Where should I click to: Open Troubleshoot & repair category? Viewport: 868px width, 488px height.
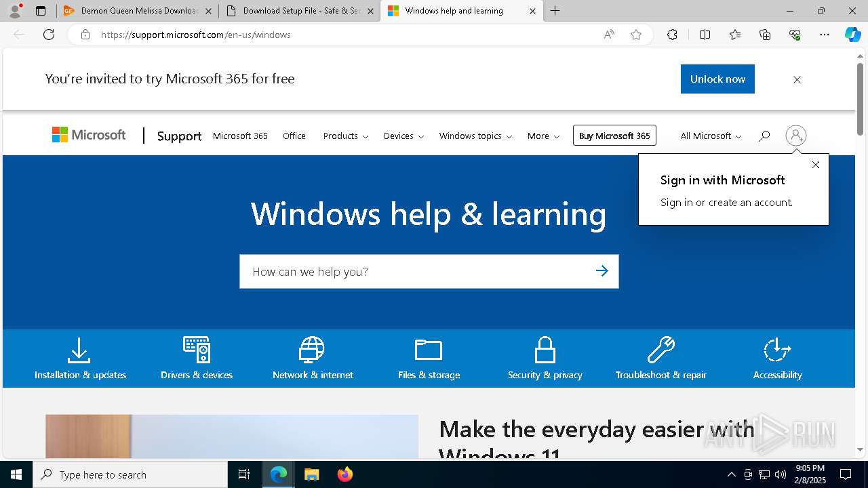click(661, 359)
